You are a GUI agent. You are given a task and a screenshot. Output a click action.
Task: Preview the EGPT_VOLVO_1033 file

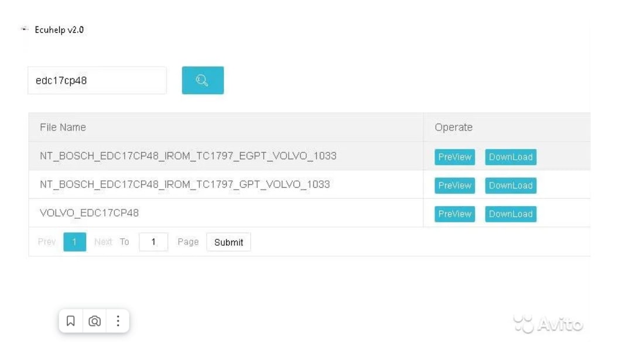point(454,157)
